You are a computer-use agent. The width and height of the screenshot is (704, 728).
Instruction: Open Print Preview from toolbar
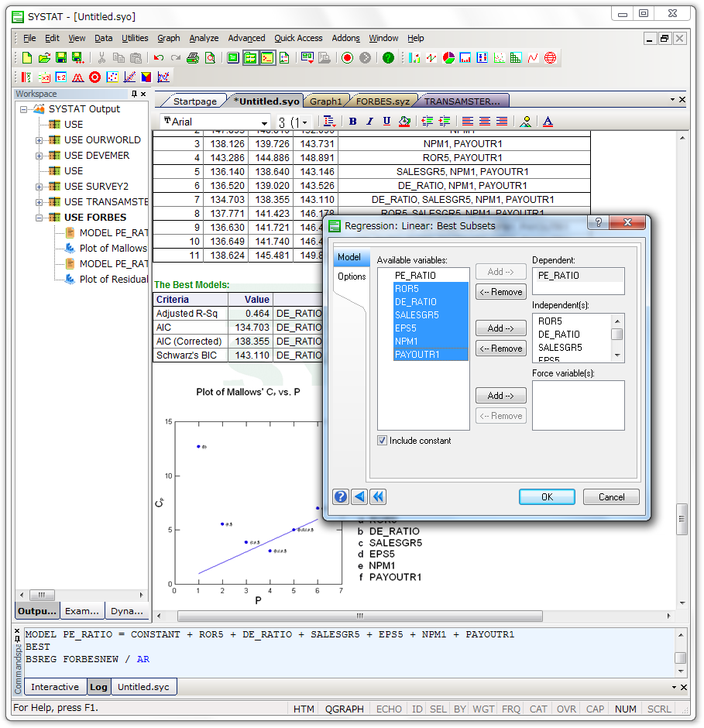coord(211,57)
